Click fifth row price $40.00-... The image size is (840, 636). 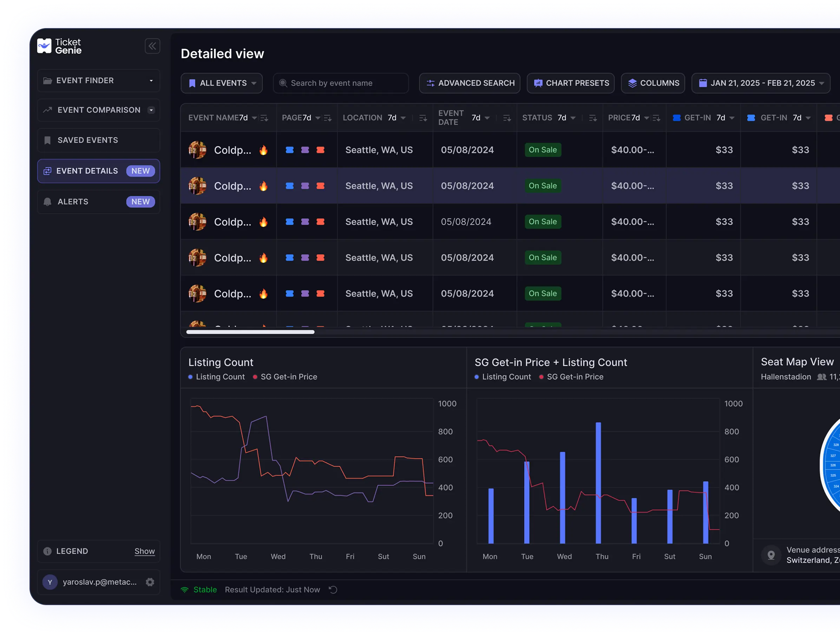click(x=633, y=294)
